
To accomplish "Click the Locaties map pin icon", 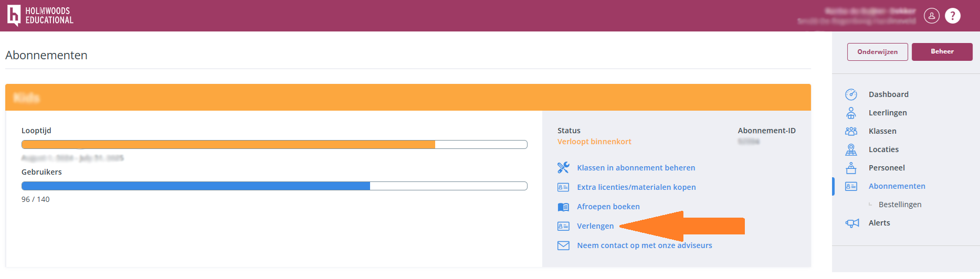I will [851, 149].
